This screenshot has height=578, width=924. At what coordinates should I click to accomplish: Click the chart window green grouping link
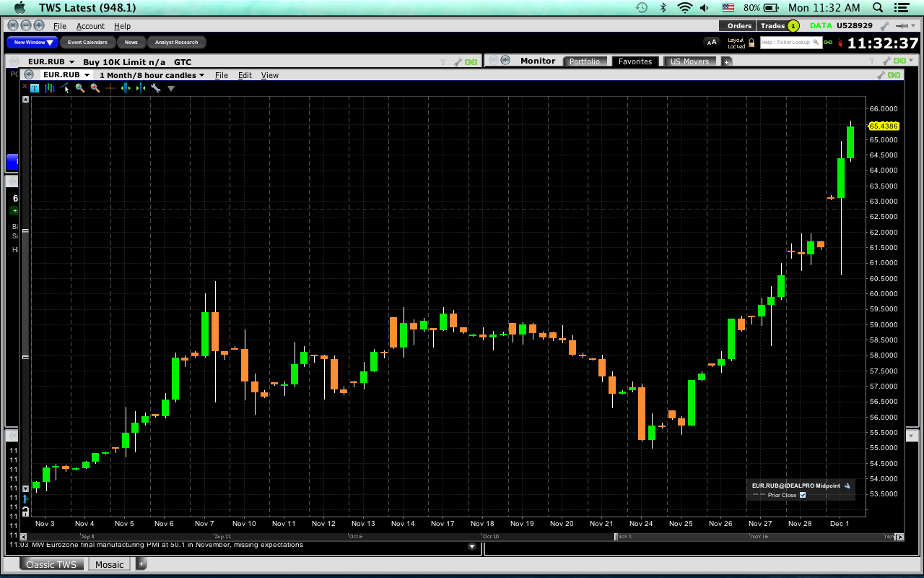pos(894,74)
